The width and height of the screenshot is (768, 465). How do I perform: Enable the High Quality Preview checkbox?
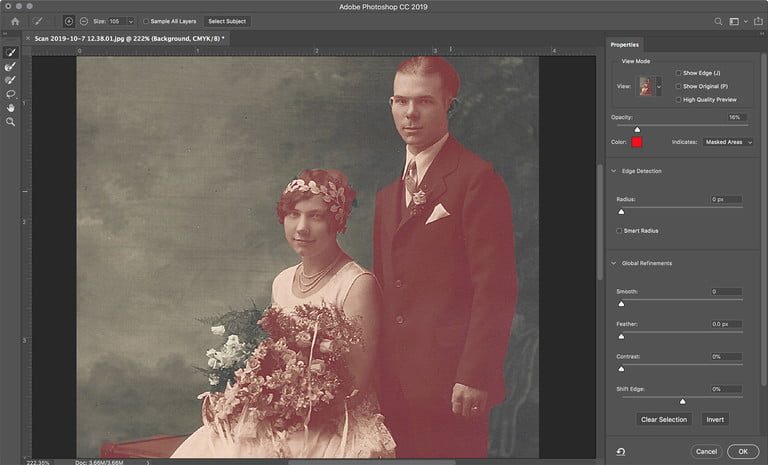click(x=678, y=99)
